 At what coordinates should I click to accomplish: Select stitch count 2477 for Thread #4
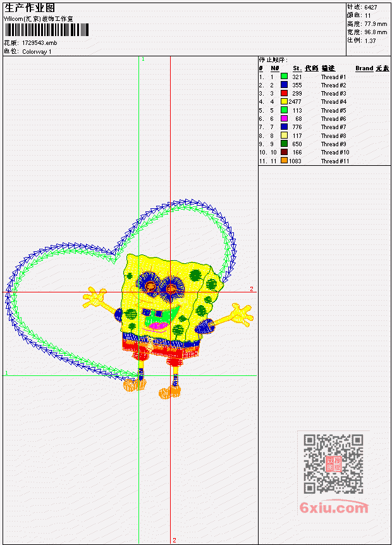pos(295,102)
